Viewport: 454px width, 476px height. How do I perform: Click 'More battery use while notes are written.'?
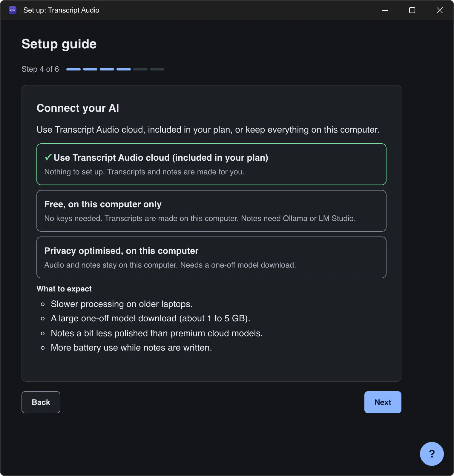(x=131, y=348)
